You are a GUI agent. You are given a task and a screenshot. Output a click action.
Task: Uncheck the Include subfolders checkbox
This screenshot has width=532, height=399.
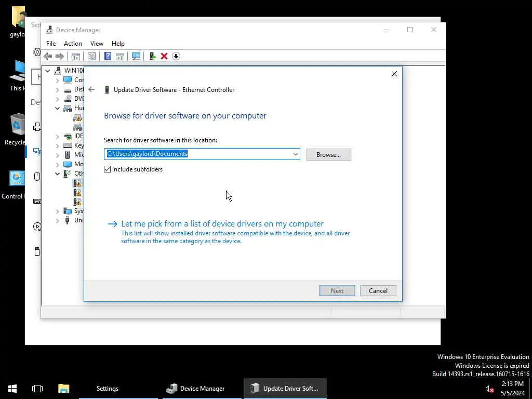[107, 169]
